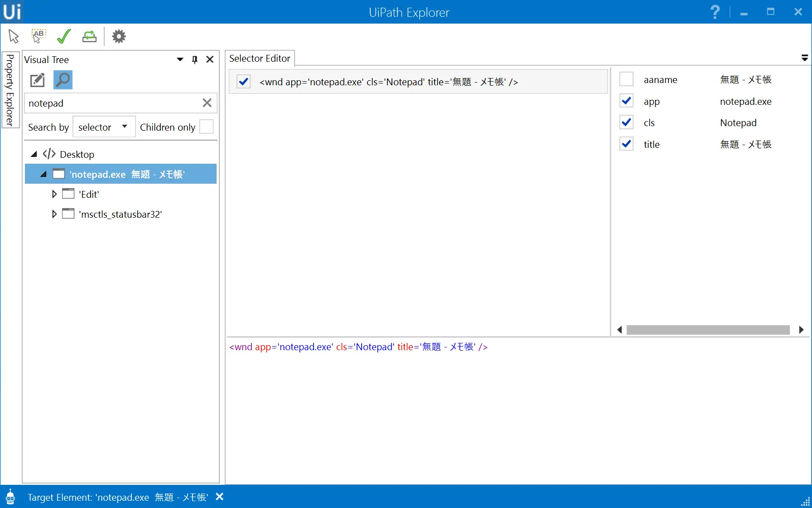812x508 pixels.
Task: Uncheck the wnd selector node checkbox
Action: click(x=244, y=82)
